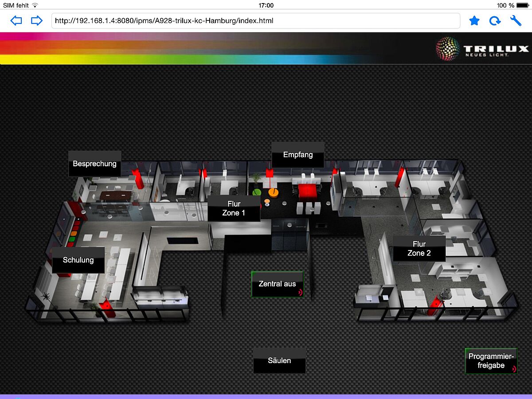The height and width of the screenshot is (399, 532).
Task: Pick the green wall panel in the Schulung room
Action: pyautogui.click(x=71, y=240)
